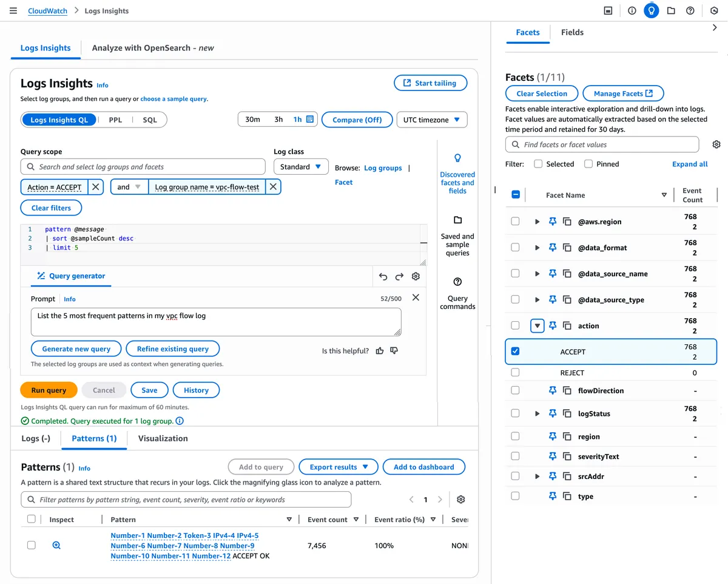
Task: Copy the flowDirection facet with the copy icon
Action: [567, 390]
